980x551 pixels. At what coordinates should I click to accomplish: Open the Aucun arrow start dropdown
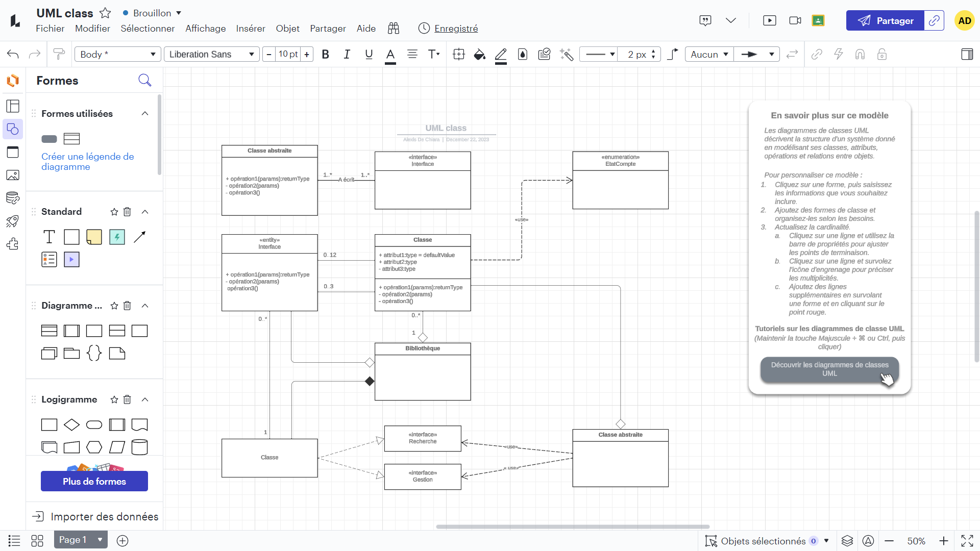coord(709,54)
